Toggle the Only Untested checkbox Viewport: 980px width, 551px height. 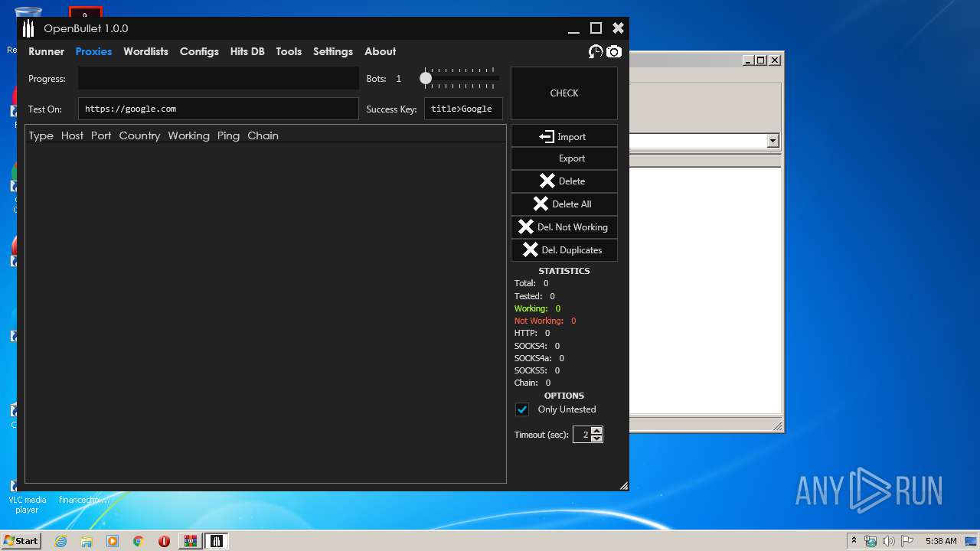coord(522,409)
